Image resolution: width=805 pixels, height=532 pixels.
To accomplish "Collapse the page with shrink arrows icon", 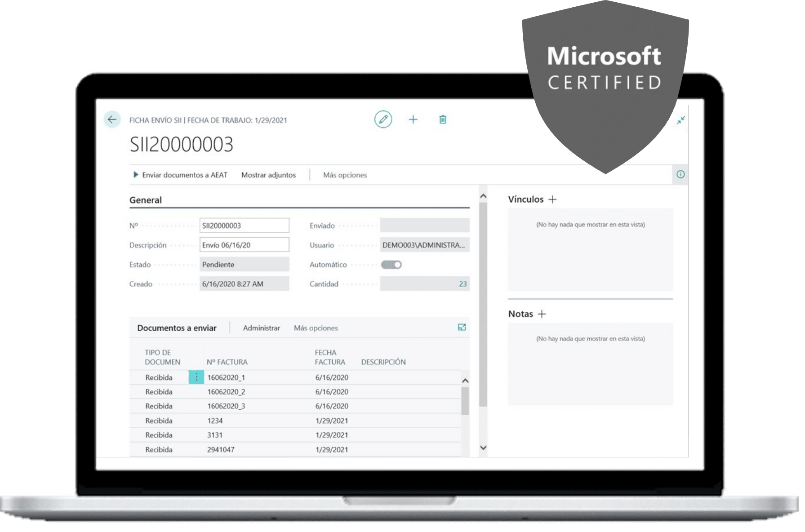I will point(681,120).
